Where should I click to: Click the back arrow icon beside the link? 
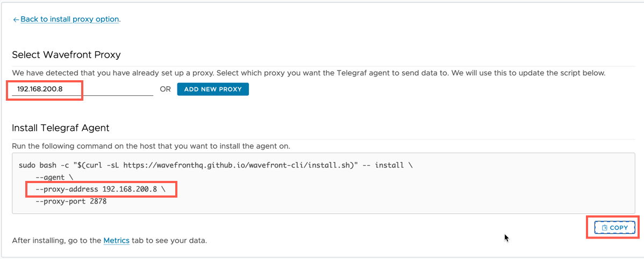click(x=16, y=20)
